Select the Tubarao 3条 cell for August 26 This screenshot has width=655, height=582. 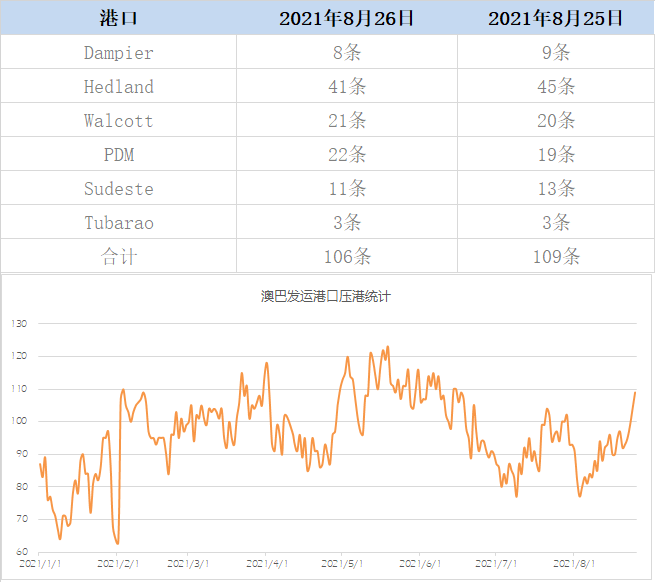347,222
